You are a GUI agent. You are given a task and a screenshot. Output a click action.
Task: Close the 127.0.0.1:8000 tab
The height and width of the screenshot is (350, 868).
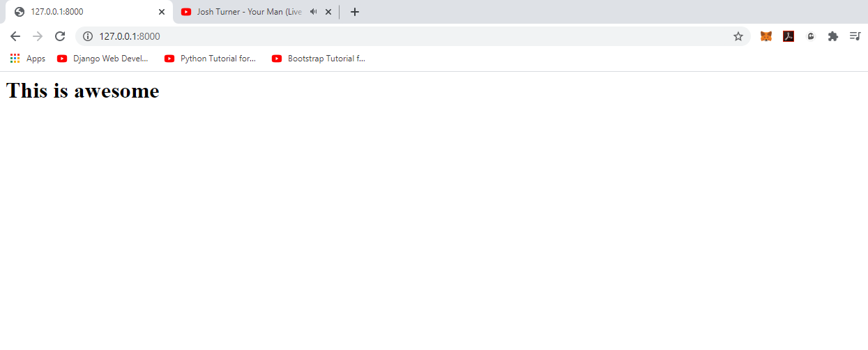click(162, 12)
